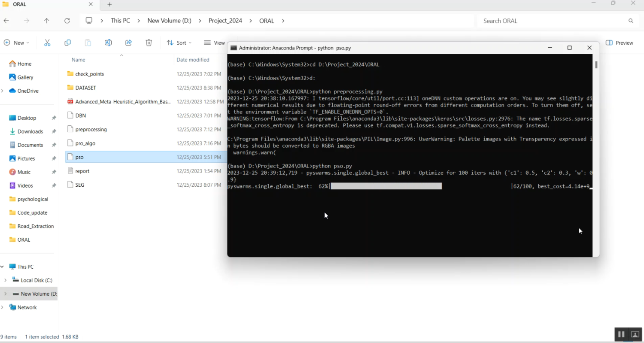644x343 pixels.
Task: Expand the Local Disk (C:) tree node
Action: (x=5, y=280)
